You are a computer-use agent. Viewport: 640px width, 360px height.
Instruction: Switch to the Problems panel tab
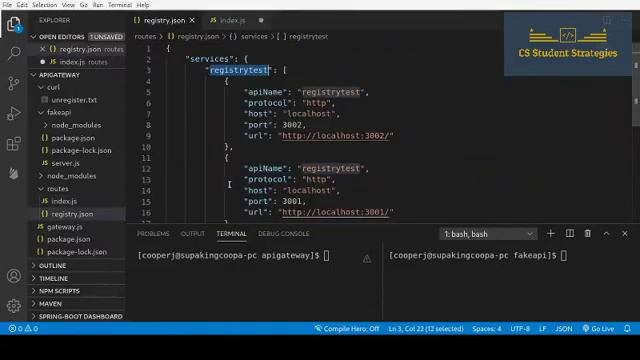pos(153,234)
